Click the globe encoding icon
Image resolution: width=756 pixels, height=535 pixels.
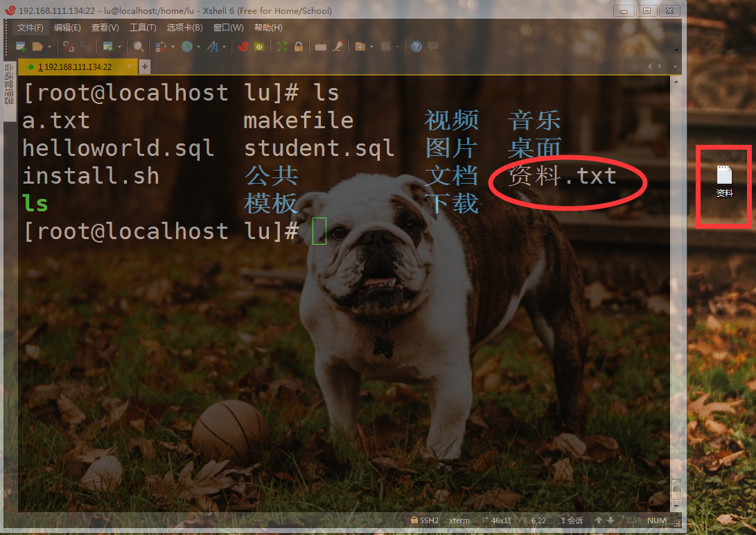click(x=187, y=46)
